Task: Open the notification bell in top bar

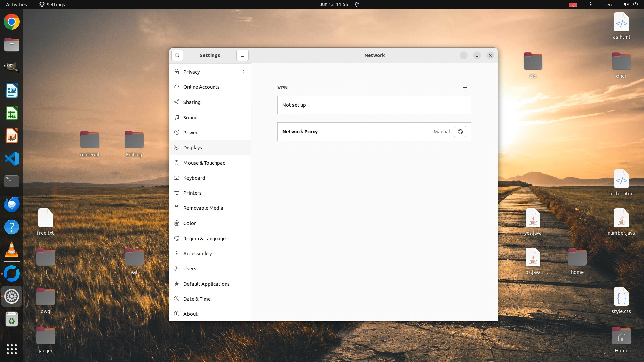Action: [x=357, y=4]
